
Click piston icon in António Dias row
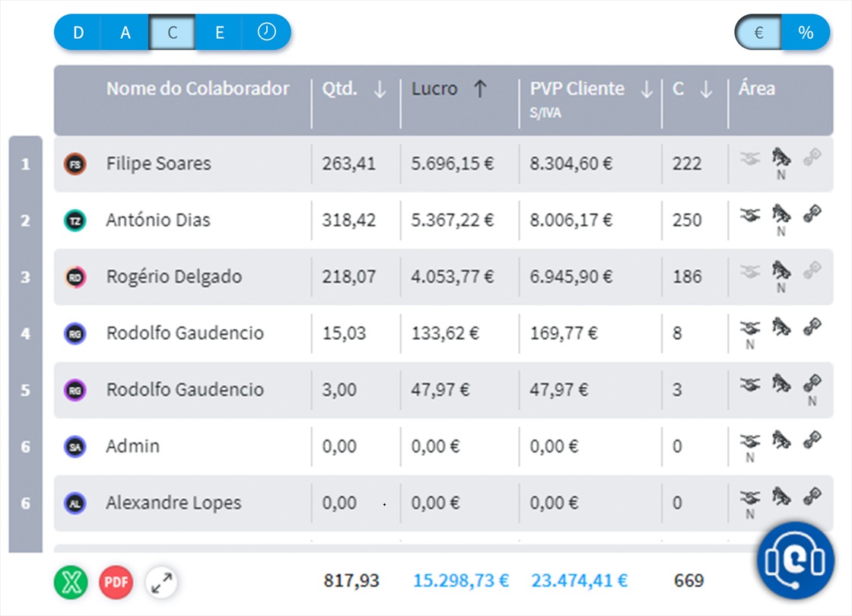pos(812,214)
